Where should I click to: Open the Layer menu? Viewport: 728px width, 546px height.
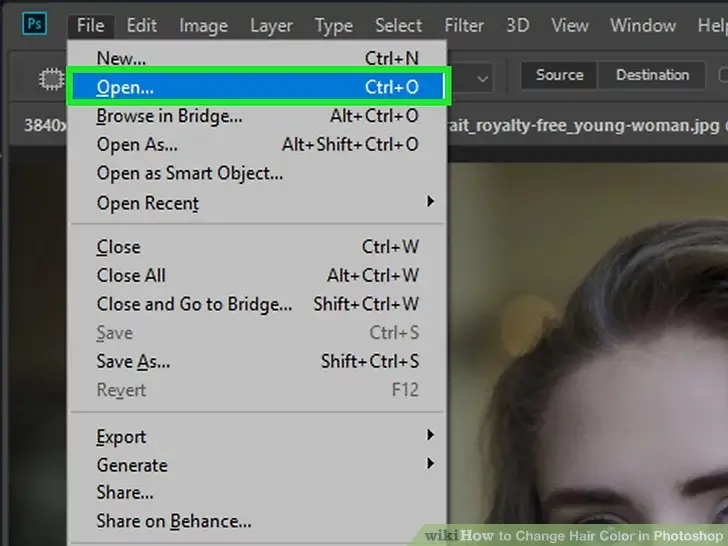(271, 25)
